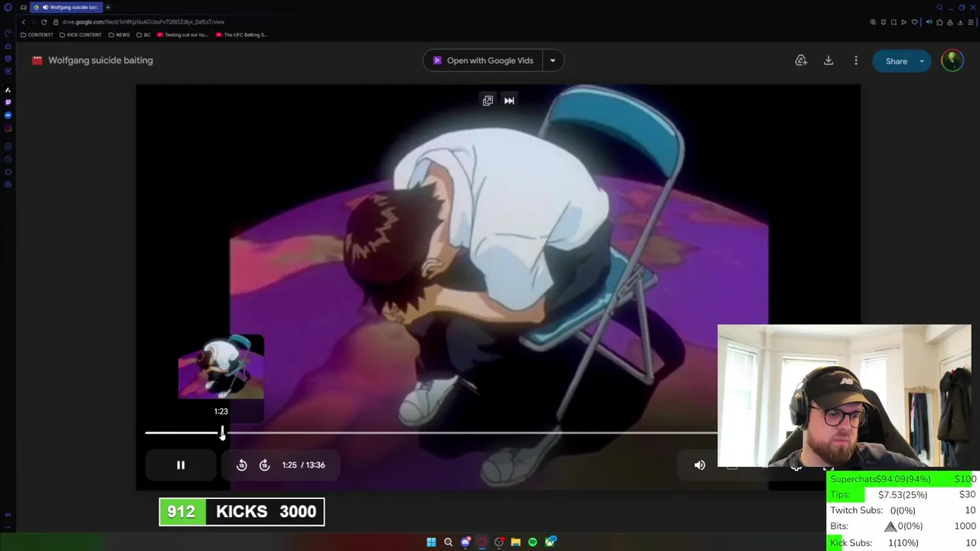Open the Testing out our hu... bookmark
The width and height of the screenshot is (980, 551).
click(x=182, y=34)
